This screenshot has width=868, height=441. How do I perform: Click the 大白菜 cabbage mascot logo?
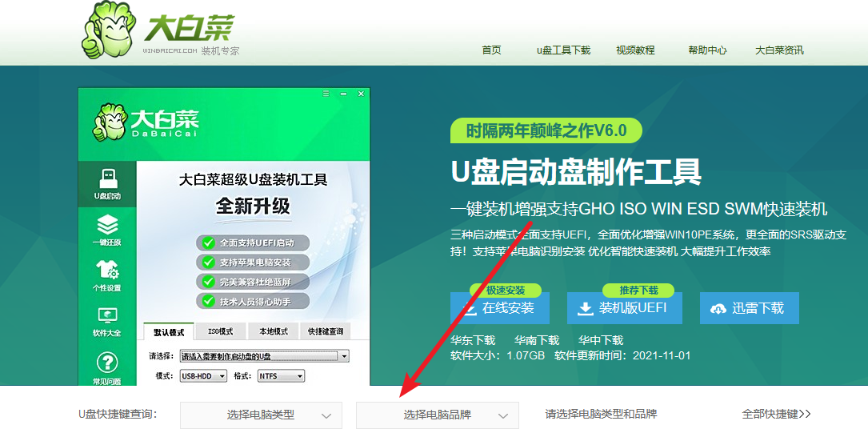[x=108, y=30]
